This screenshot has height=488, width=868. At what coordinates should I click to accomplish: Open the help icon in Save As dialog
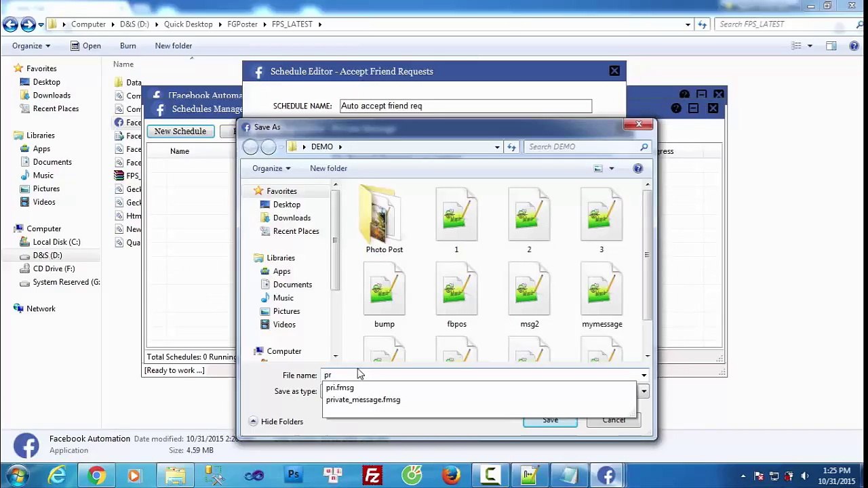pyautogui.click(x=638, y=168)
